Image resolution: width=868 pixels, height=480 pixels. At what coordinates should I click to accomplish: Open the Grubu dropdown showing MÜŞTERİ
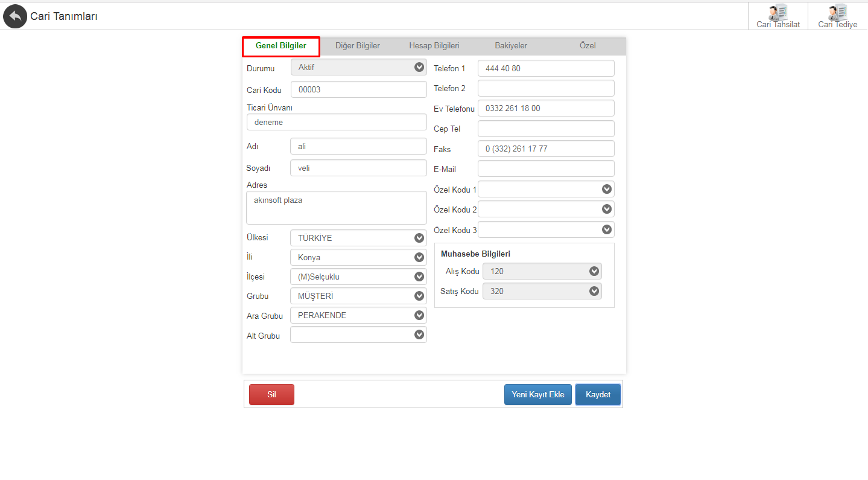click(358, 296)
